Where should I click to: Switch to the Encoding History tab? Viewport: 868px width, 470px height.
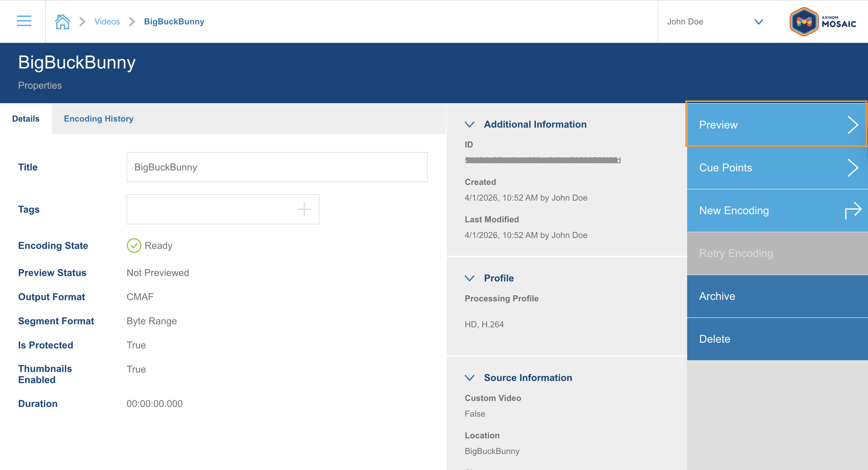[x=99, y=118]
